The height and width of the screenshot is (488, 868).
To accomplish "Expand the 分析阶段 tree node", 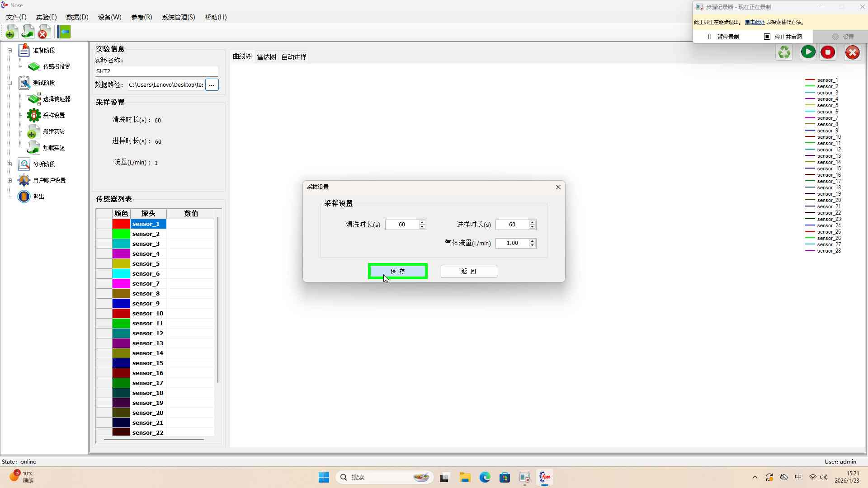I will [x=9, y=164].
